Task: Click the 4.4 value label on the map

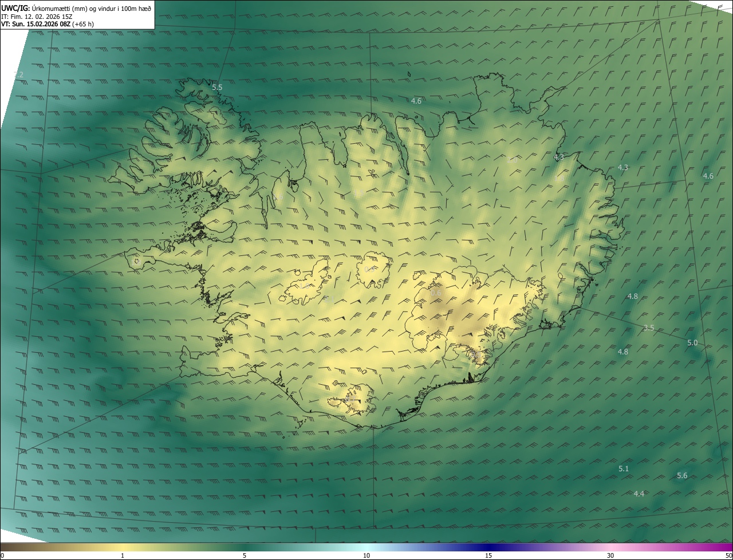Action: pos(639,494)
